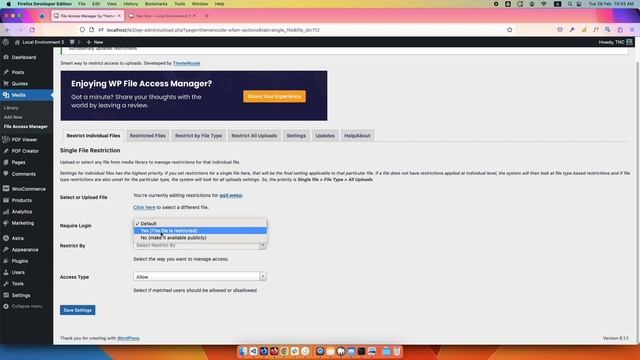Screen dimensions: 640x360
Task: Open WooCommerce in sidebar
Action: (x=29, y=189)
